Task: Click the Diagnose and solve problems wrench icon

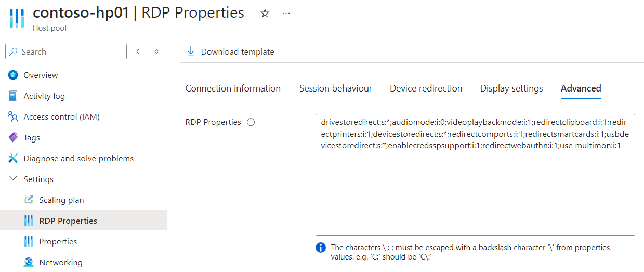Action: pos(13,158)
